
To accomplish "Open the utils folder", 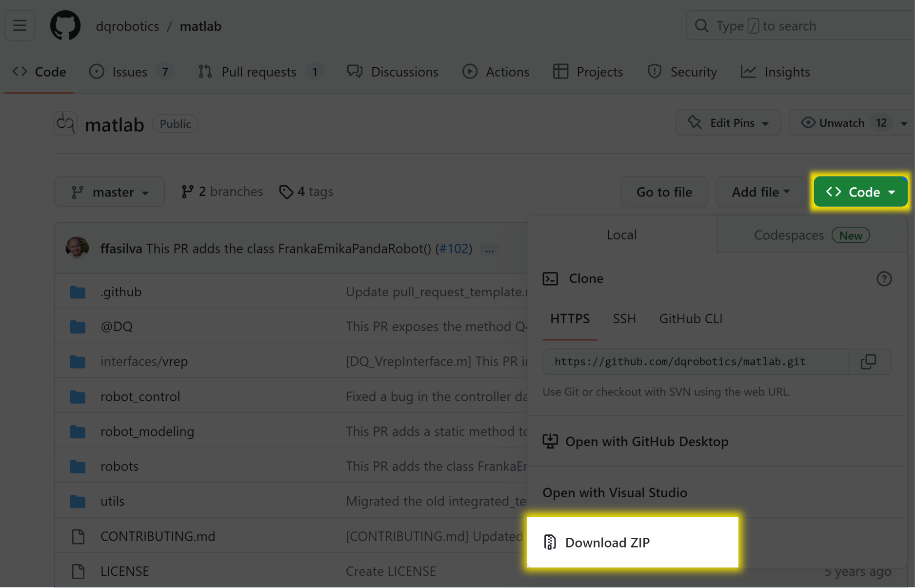I will click(112, 501).
